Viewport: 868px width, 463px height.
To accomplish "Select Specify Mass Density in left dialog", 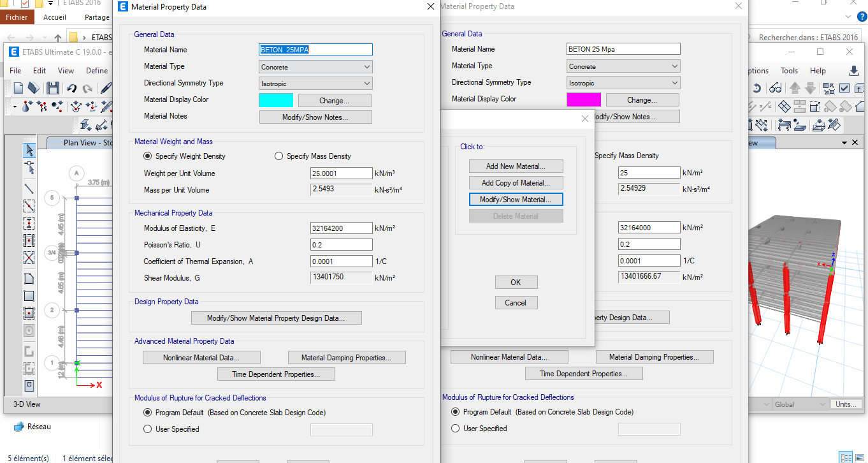I will tap(278, 156).
